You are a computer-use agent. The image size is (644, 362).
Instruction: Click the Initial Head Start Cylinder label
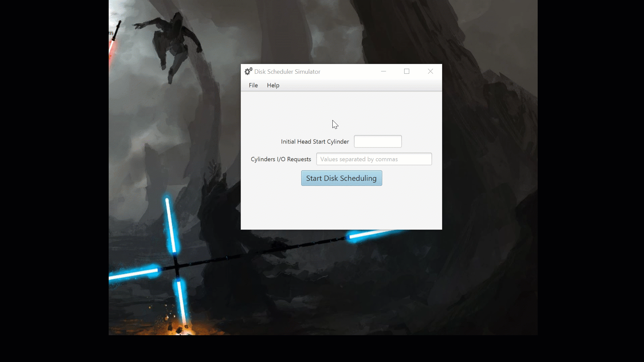click(315, 142)
